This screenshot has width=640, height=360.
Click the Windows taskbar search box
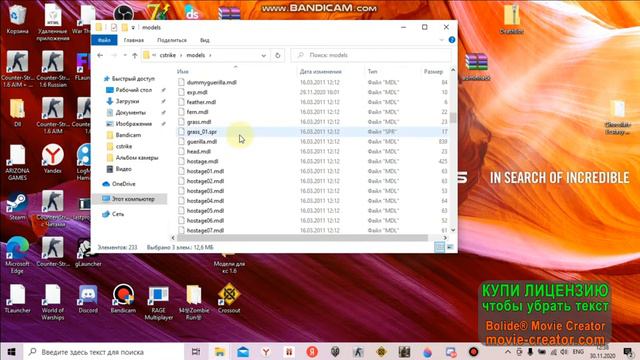point(104,352)
